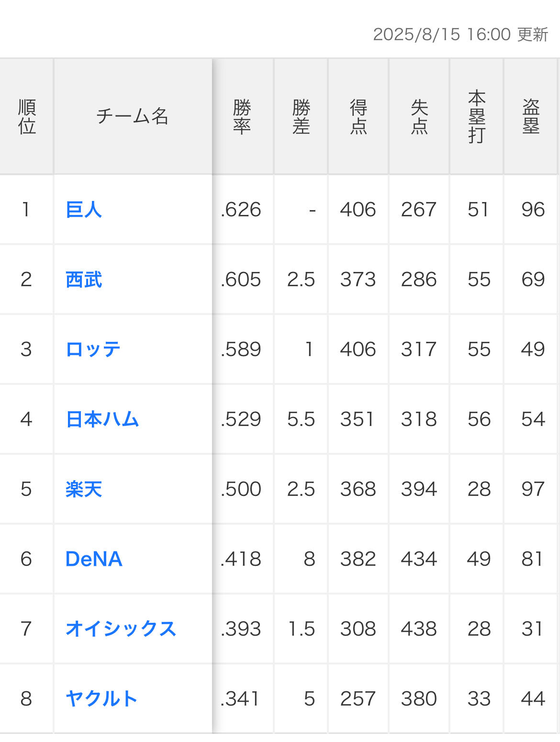The width and height of the screenshot is (560, 742).
Task: Click the 盗塁 column header
Action: [531, 116]
